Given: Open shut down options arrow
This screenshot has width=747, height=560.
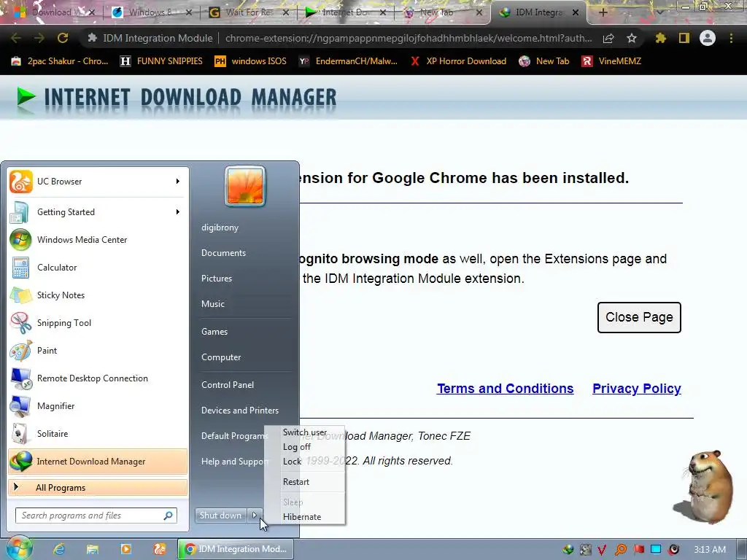Looking at the screenshot, I should (x=255, y=516).
